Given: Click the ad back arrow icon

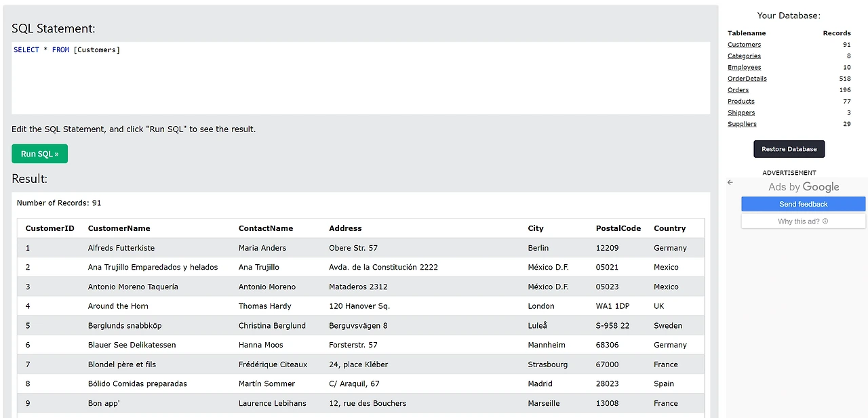Looking at the screenshot, I should coord(730,182).
